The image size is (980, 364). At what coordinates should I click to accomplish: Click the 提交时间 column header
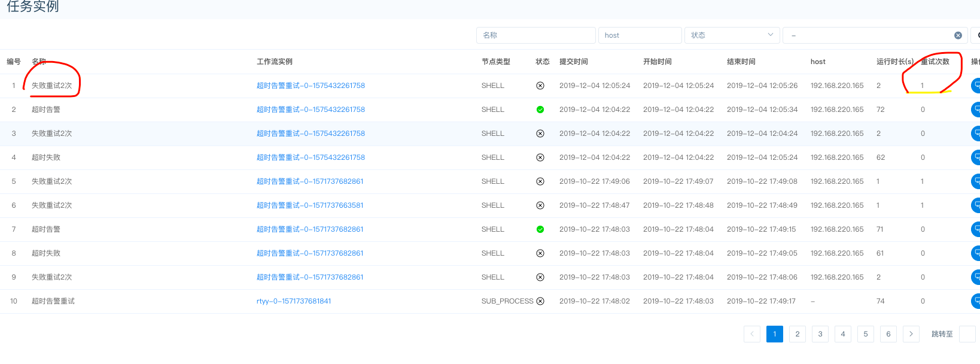[574, 62]
